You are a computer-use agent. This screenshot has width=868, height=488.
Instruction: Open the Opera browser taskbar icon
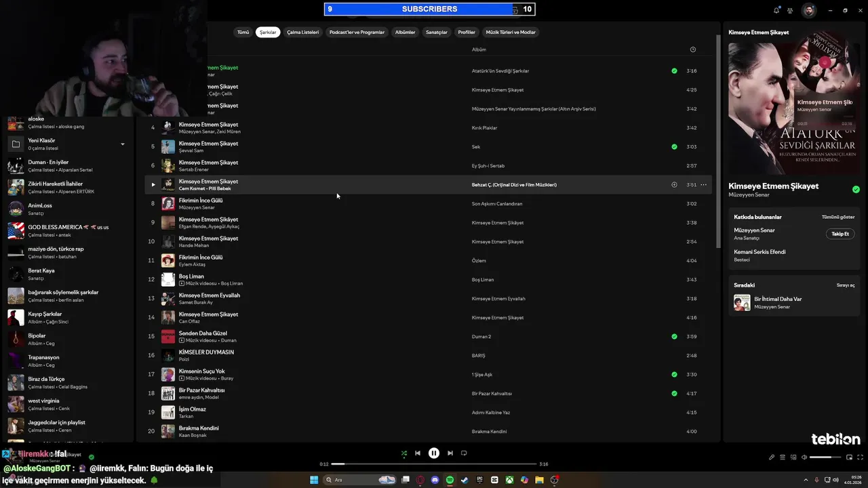click(x=420, y=480)
